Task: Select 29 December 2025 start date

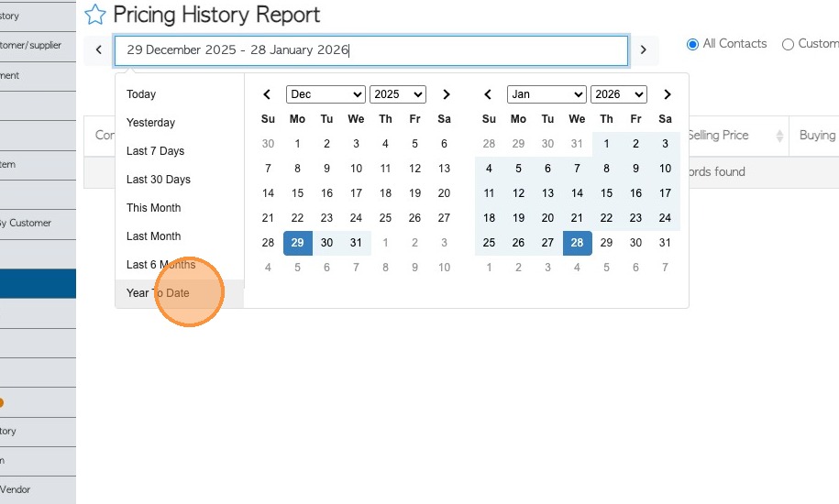Action: click(297, 243)
